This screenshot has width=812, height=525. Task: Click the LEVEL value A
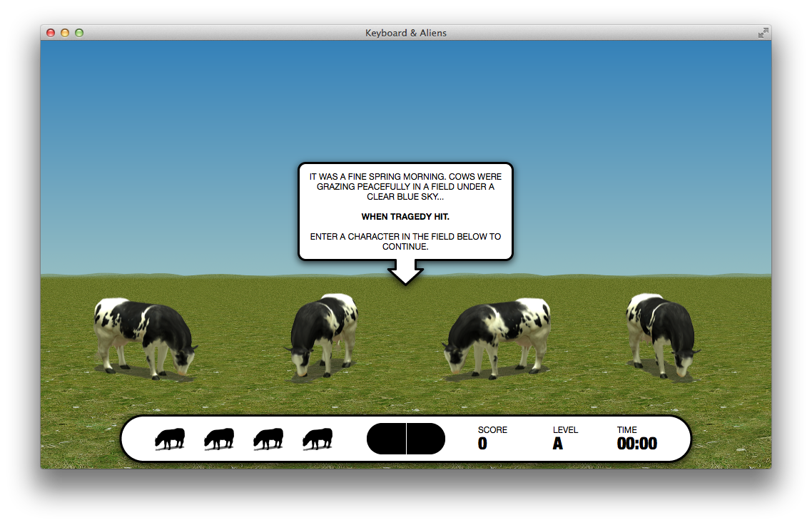coord(558,444)
